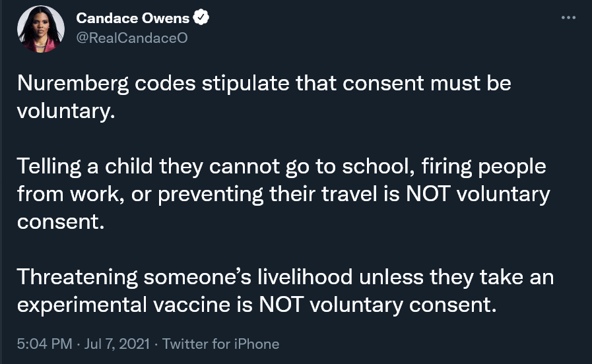
Task: Click "consent." standing alone on its line
Action: click(x=61, y=221)
